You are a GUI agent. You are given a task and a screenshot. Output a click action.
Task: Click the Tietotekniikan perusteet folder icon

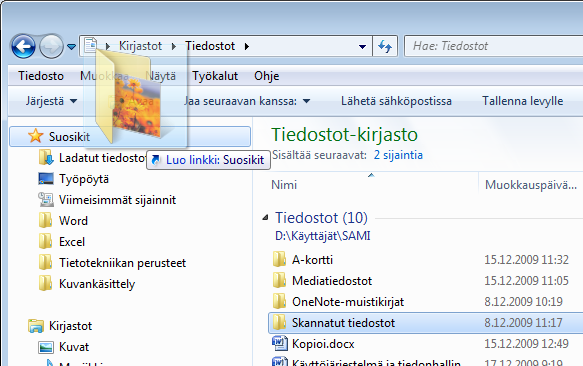click(45, 262)
